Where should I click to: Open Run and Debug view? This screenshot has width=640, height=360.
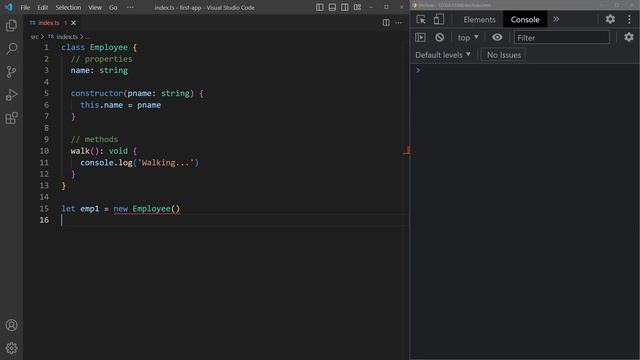coord(11,95)
